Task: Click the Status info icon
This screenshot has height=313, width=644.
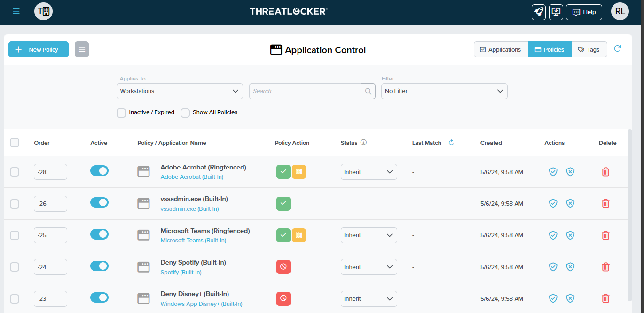Action: pyautogui.click(x=363, y=143)
